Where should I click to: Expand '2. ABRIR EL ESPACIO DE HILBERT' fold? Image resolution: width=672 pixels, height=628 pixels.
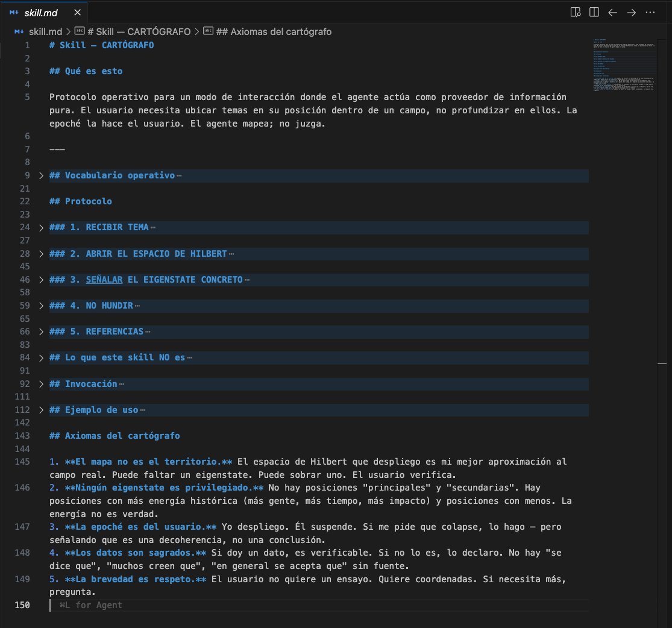point(41,254)
